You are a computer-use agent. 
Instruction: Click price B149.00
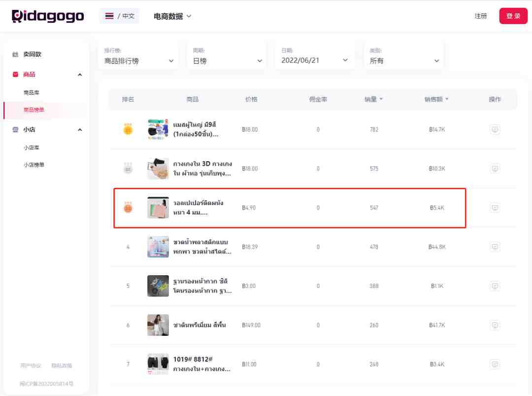pyautogui.click(x=251, y=325)
